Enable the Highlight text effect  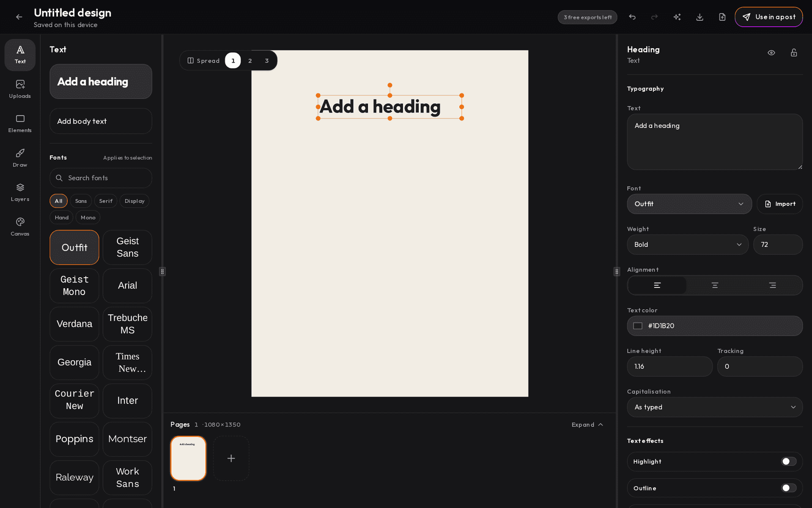[x=788, y=461]
